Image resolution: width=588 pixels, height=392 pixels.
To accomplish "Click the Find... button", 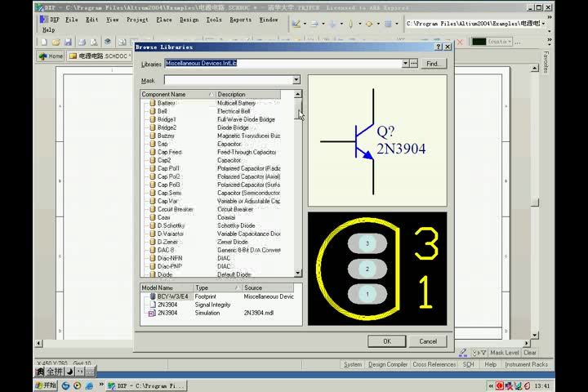I will (x=434, y=64).
